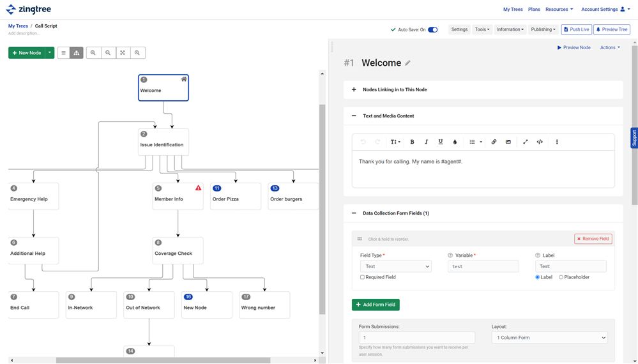Insert an image in the editor
The image size is (638, 364).
click(x=508, y=142)
